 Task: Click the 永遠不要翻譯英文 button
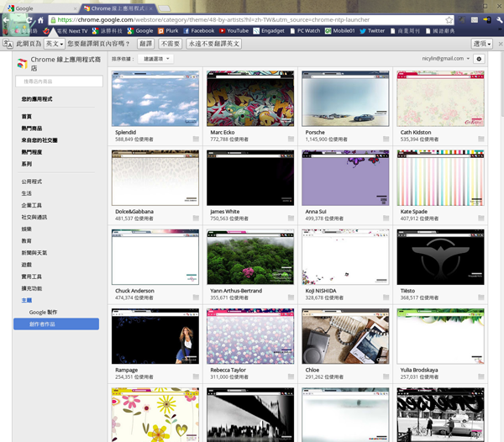point(213,44)
